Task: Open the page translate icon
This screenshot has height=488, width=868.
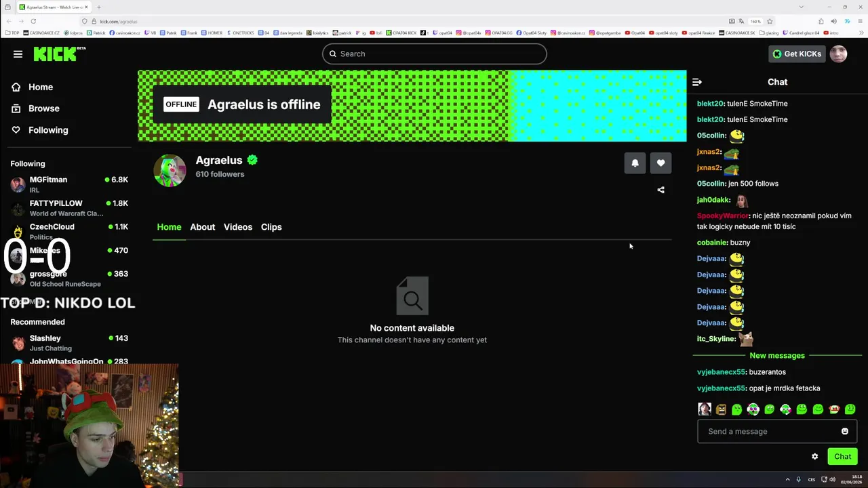Action: click(x=742, y=21)
